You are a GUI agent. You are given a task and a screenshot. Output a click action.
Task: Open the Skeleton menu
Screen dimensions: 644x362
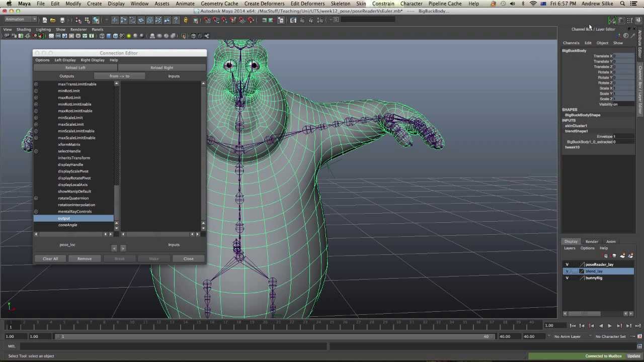pos(341,4)
